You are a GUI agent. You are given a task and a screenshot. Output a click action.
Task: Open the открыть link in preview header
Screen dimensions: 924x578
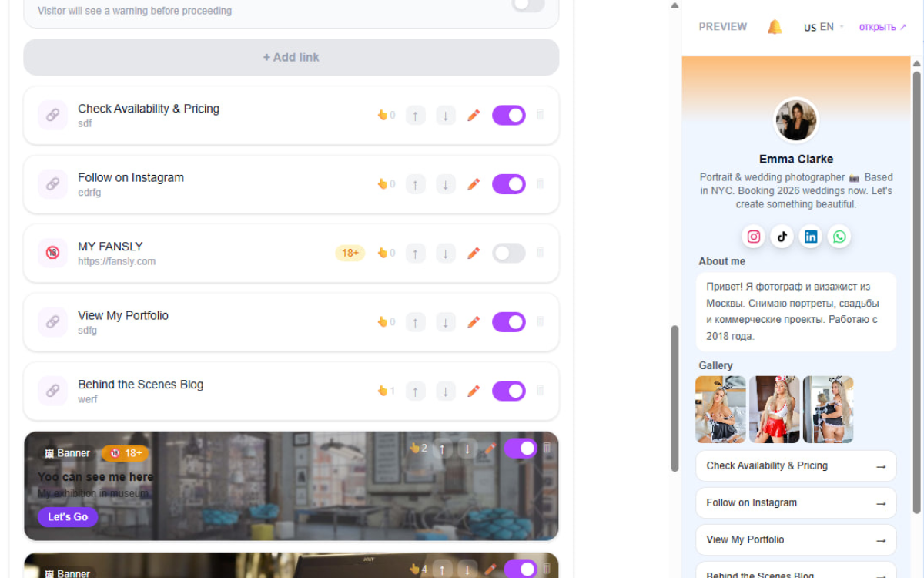click(x=882, y=27)
